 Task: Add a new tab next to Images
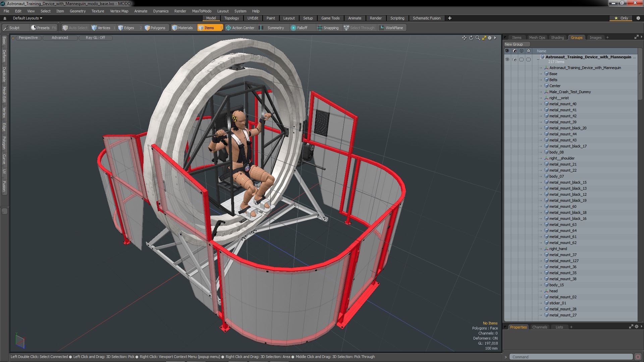tap(607, 38)
